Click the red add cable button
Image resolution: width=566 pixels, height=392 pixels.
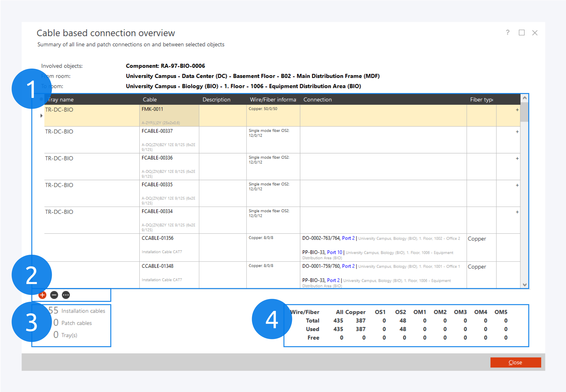point(42,295)
